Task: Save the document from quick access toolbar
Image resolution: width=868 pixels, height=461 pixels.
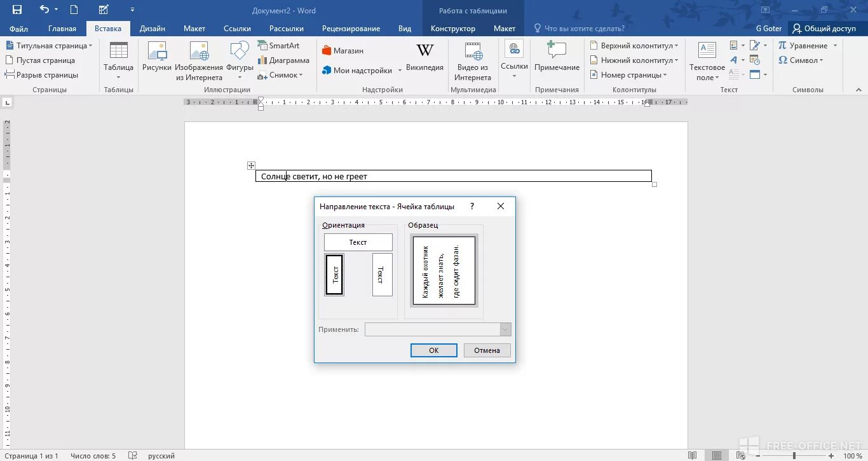Action: (17, 10)
